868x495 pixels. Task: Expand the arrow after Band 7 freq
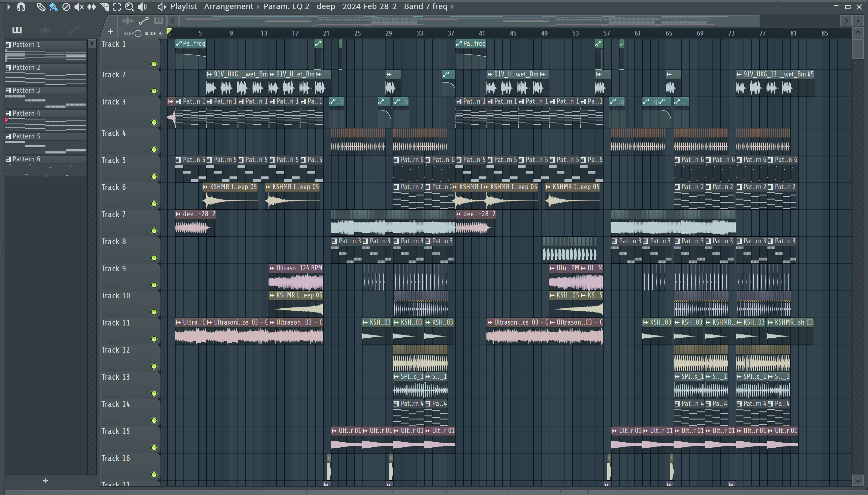(452, 6)
